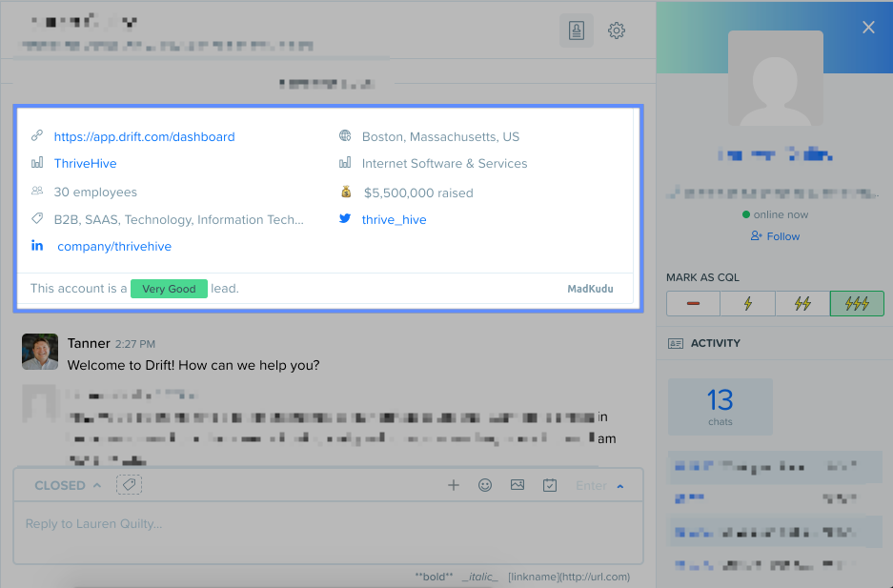Viewport: 893px width, 588px height.
Task: Click the LinkedIn icon beside company/thrivehive
Action: click(x=37, y=246)
